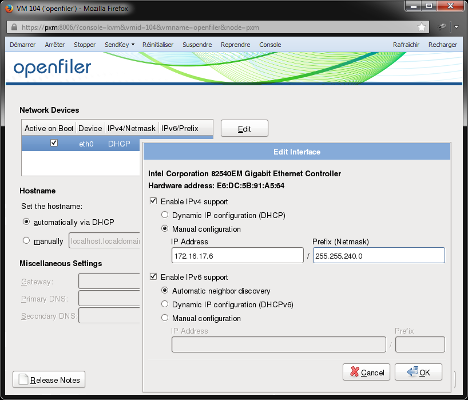
Task: Click the Active on Boot column header
Action: point(49,128)
